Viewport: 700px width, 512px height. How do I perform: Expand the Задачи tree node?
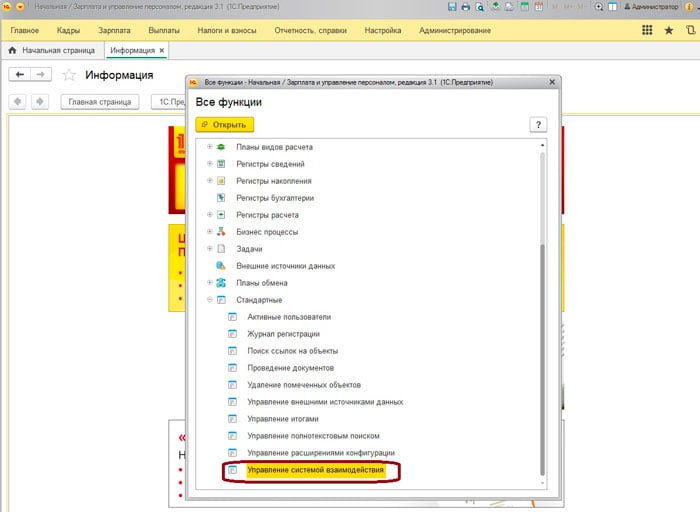[209, 249]
